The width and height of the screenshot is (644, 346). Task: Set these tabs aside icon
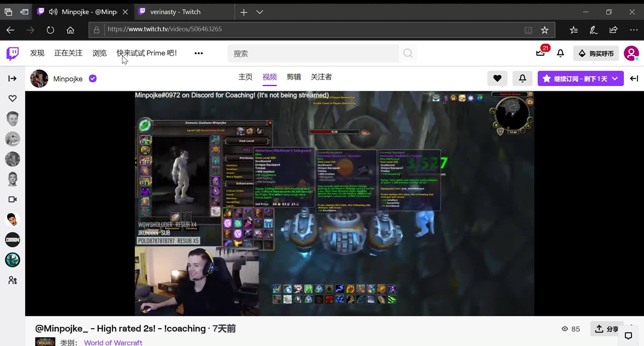coord(24,12)
